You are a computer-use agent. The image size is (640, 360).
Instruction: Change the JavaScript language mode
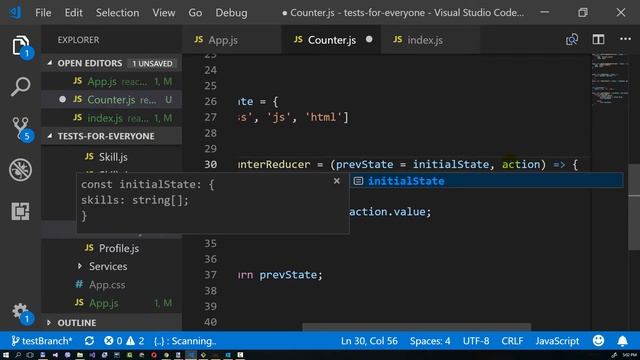[557, 341]
